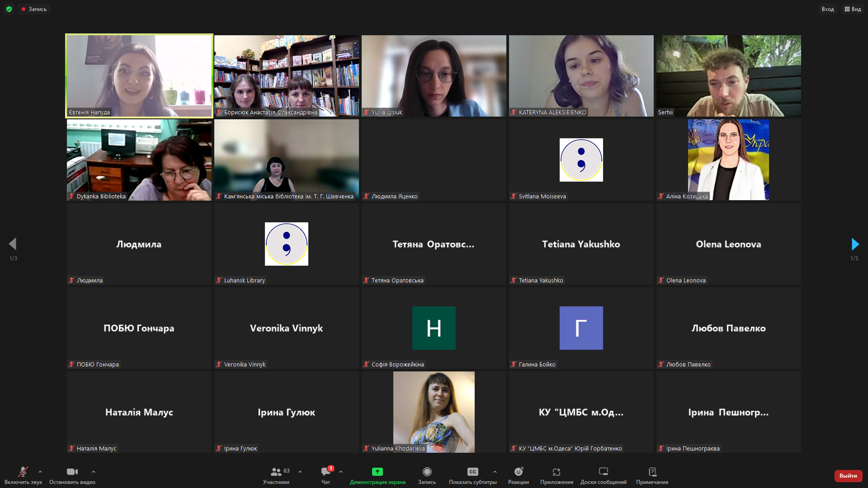The height and width of the screenshot is (488, 868).
Task: Go to next gallery page arrow
Action: click(855, 244)
